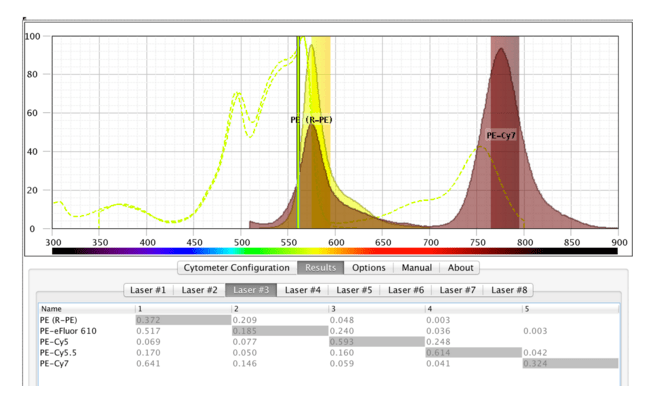Click the yellow detector filter band near 585 nm
The image size is (663, 409).
pos(321,132)
